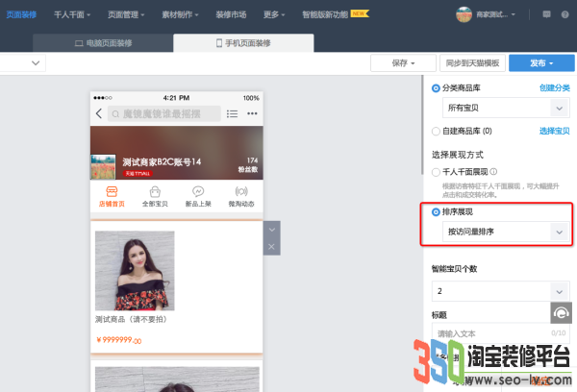The height and width of the screenshot is (392, 577).
Task: Open the 所有宝贝 category dropdown
Action: [x=506, y=108]
